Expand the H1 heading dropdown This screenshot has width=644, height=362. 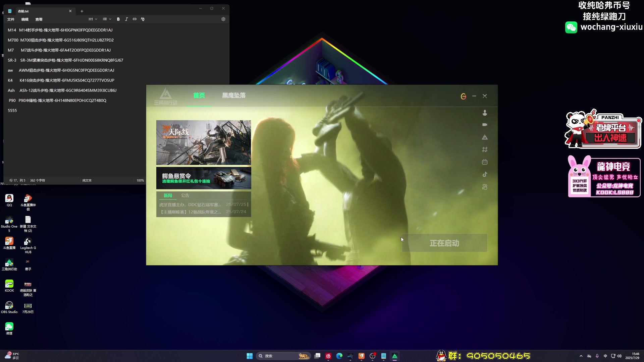pyautogui.click(x=93, y=19)
